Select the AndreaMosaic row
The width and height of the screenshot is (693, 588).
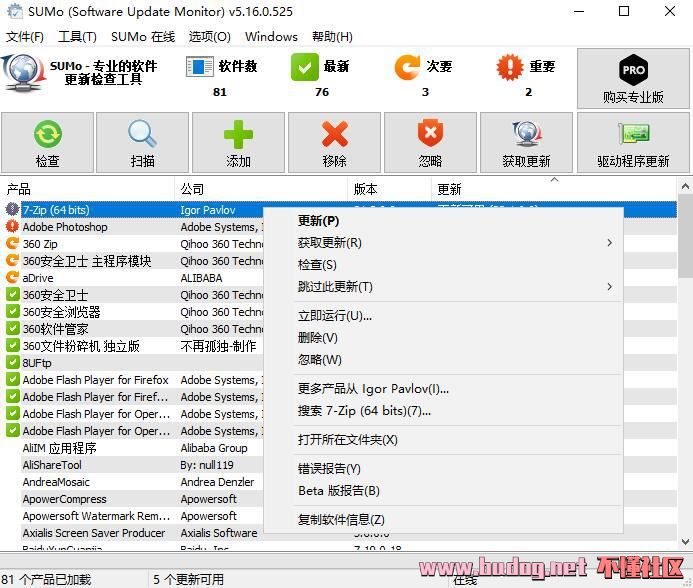click(x=133, y=482)
